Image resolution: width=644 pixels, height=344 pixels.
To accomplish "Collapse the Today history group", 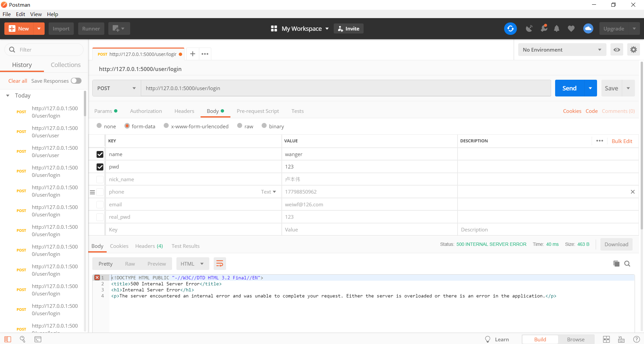I will click(8, 95).
